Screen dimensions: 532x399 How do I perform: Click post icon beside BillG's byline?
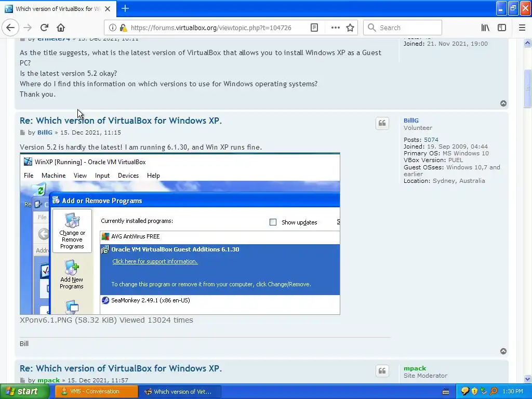pyautogui.click(x=22, y=132)
